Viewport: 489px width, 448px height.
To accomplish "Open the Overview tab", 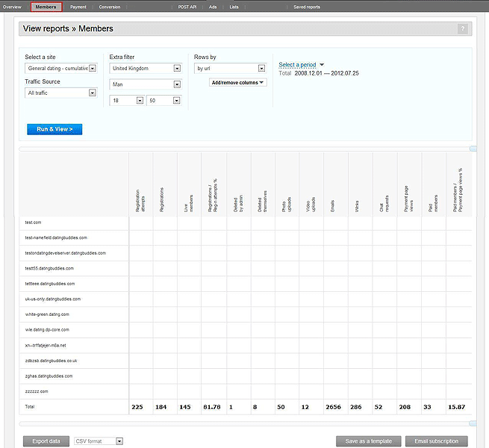I will click(x=12, y=7).
